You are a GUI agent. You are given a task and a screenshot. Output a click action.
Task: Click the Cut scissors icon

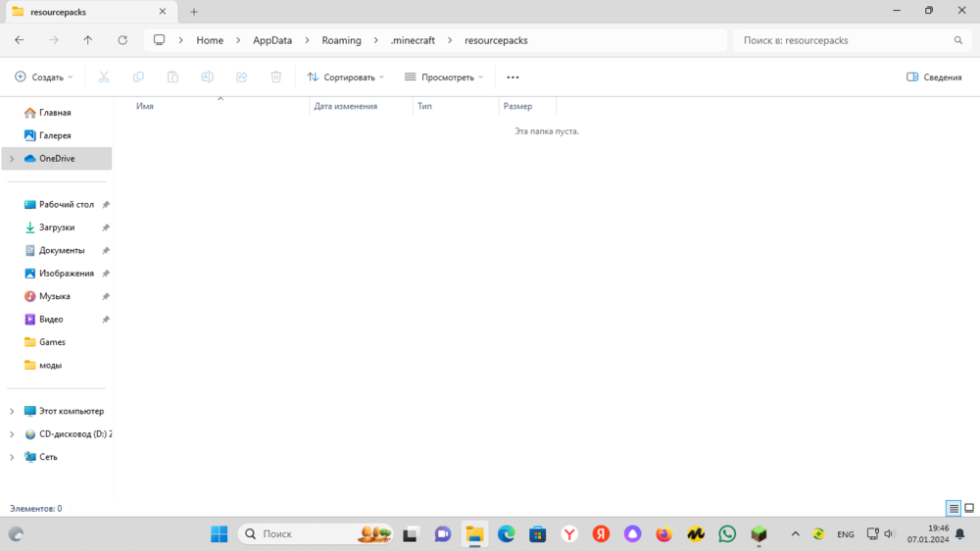point(104,76)
